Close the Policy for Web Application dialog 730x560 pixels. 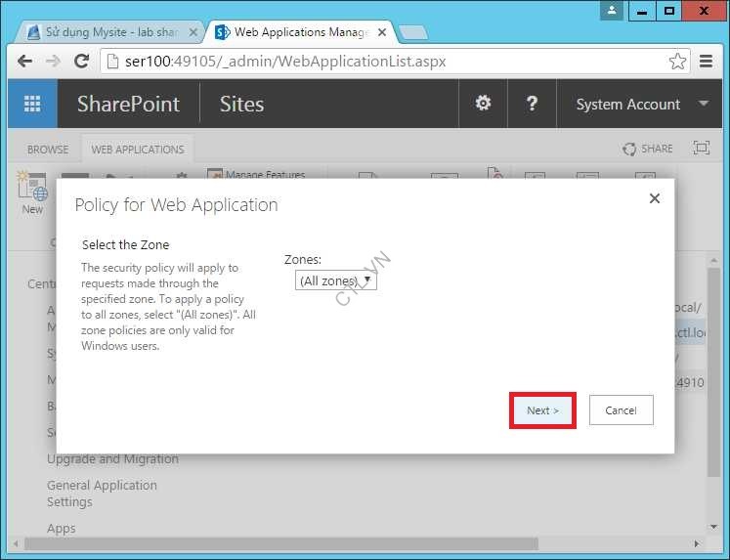tap(654, 198)
